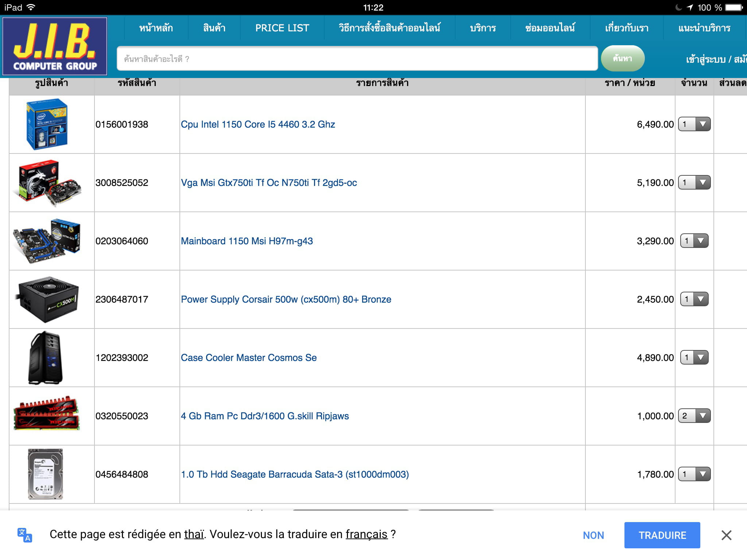Open the บริการ menu item
Image resolution: width=747 pixels, height=560 pixels.
click(x=483, y=28)
